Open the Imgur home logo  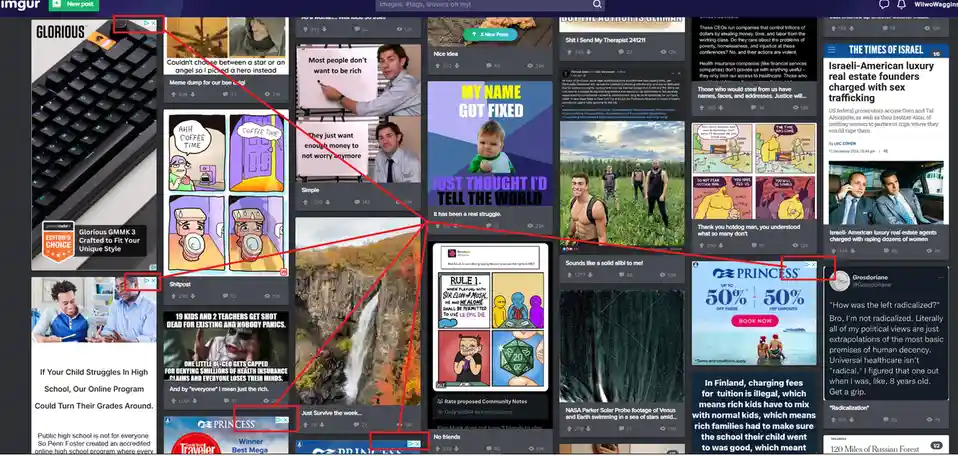coord(20,4)
